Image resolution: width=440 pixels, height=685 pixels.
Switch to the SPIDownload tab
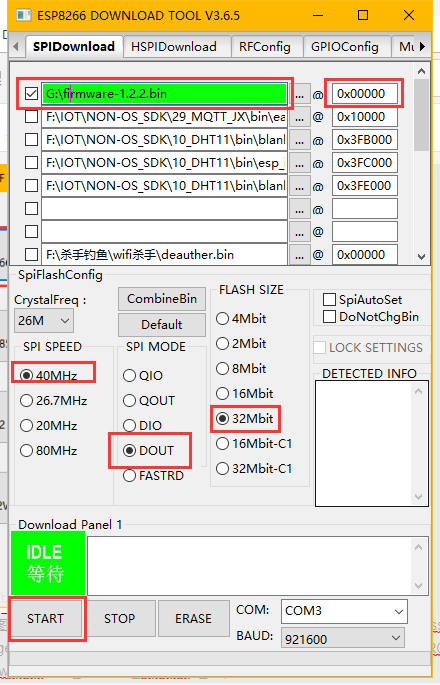click(73, 46)
